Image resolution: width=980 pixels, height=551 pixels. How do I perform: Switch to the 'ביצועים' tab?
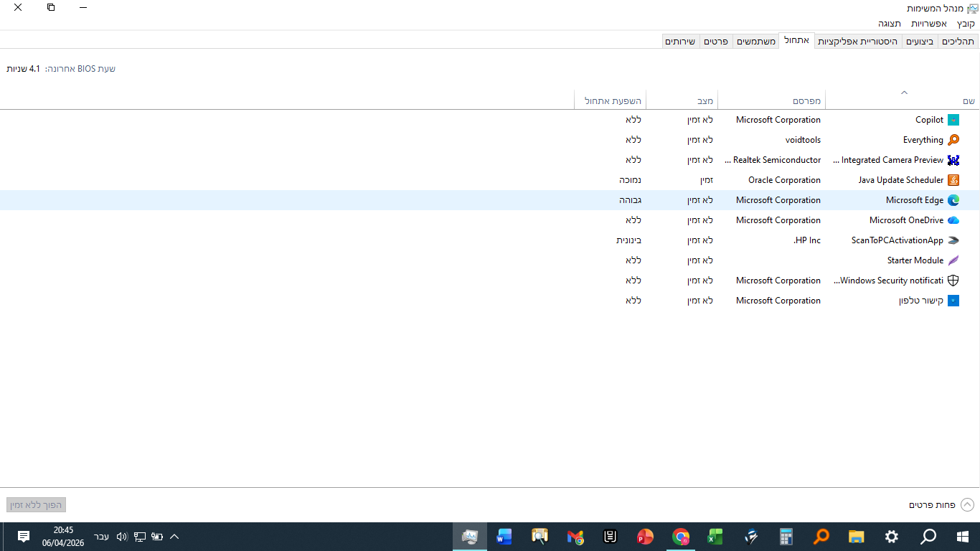(x=920, y=42)
